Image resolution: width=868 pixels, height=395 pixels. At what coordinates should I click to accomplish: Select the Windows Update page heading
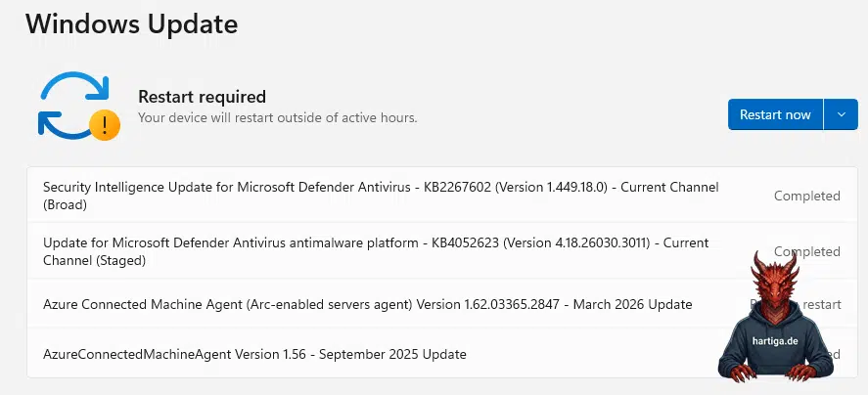point(132,23)
